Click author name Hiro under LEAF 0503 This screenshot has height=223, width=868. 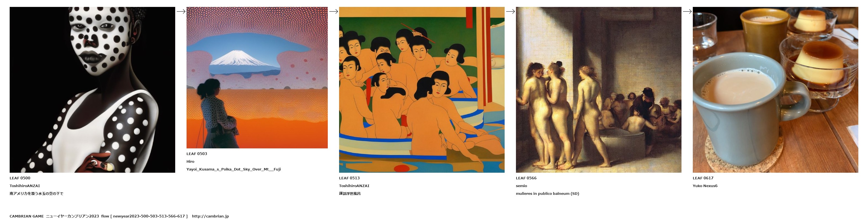click(190, 162)
